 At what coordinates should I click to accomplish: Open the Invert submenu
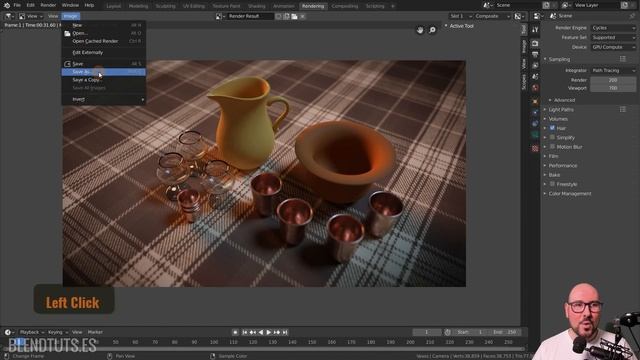(103, 99)
